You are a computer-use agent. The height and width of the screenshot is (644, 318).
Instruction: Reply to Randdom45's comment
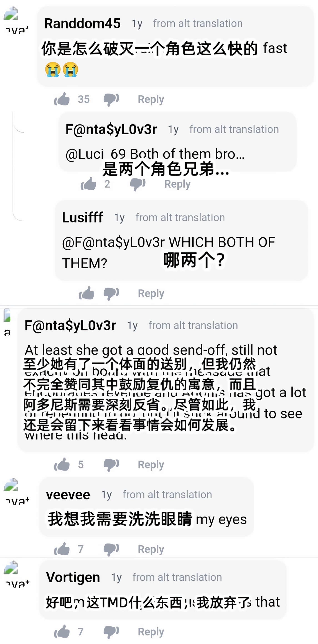[151, 99]
